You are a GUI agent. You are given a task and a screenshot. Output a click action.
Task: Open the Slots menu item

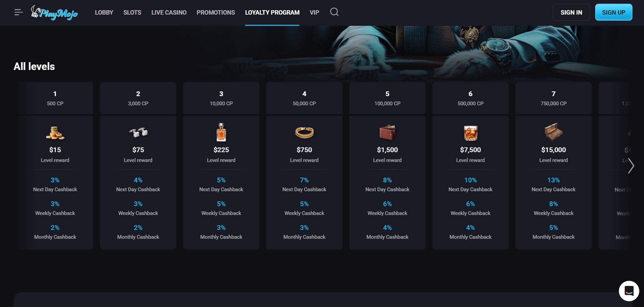(132, 13)
